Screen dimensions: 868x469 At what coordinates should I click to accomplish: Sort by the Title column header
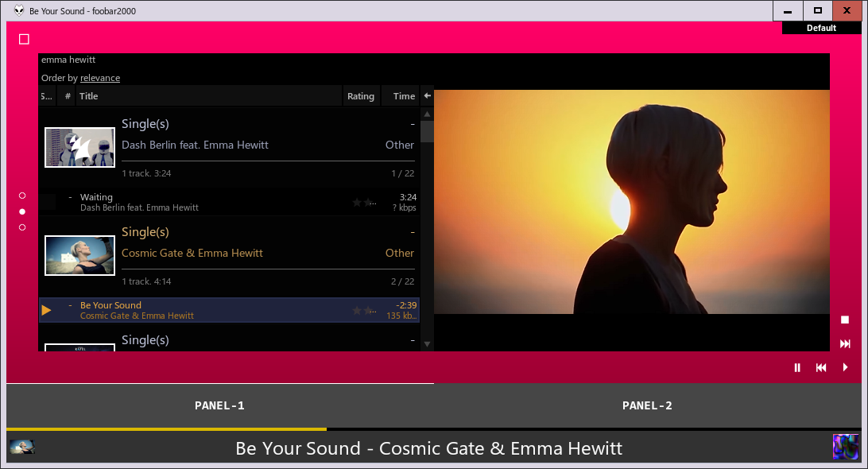[x=209, y=96]
